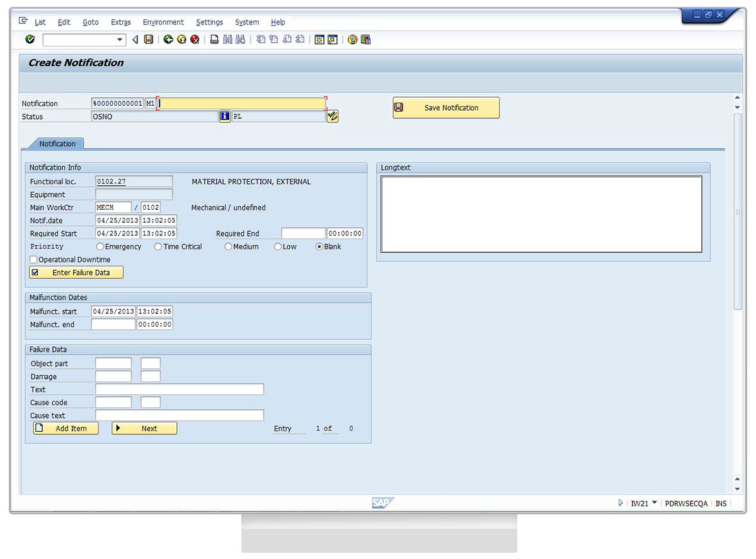This screenshot has height=559, width=756.
Task: Click the Save Notification button
Action: tap(446, 108)
